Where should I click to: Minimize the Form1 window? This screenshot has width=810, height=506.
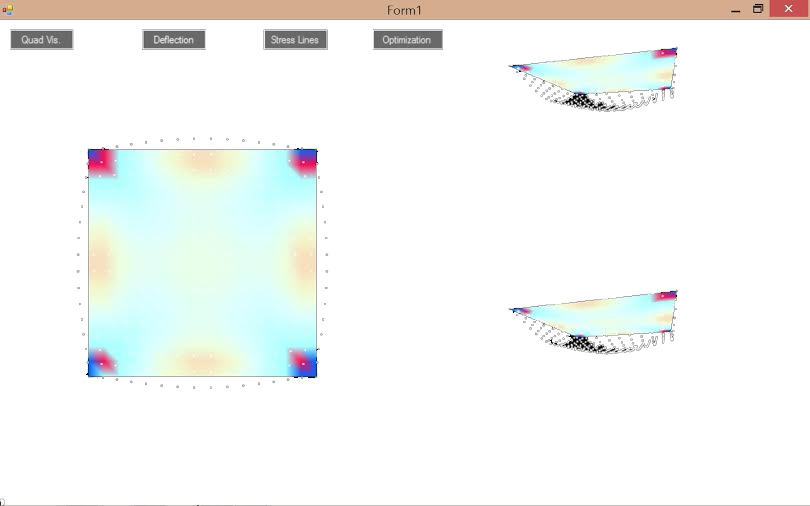pos(735,9)
